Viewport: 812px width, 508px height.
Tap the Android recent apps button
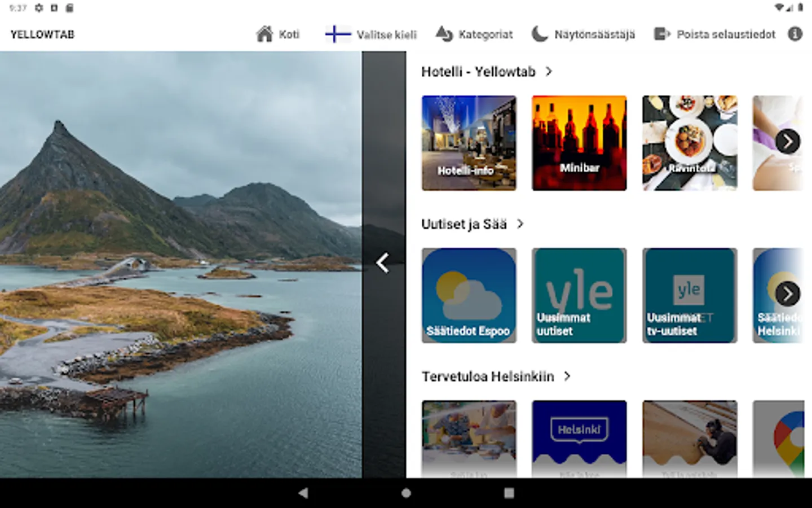click(509, 493)
